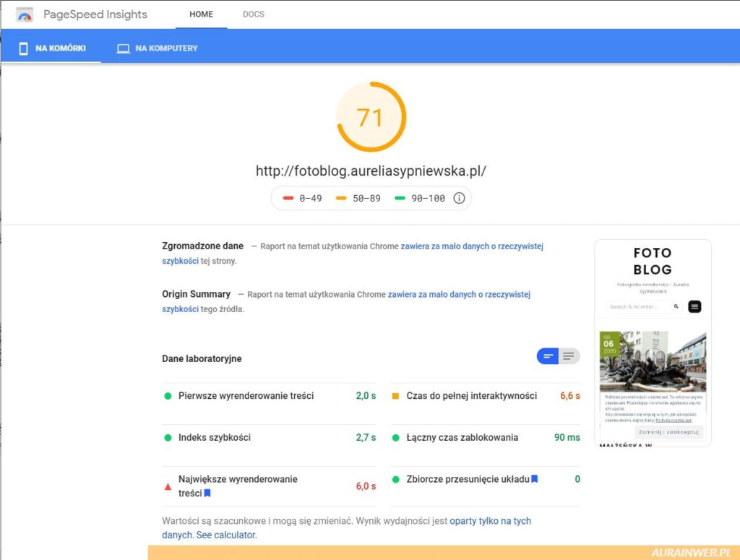The image size is (740, 560).
Task: Click the tested URL fotoblog.aureliasypniewska.pl
Action: click(x=371, y=171)
